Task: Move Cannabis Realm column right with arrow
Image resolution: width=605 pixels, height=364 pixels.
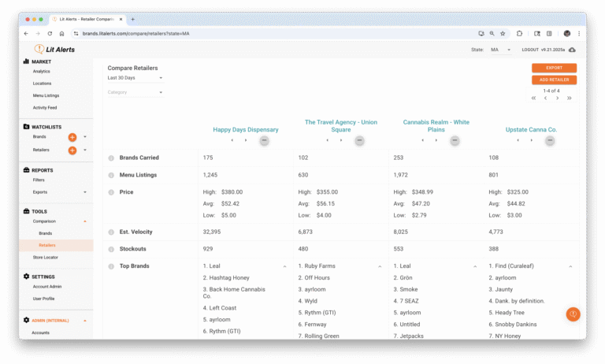Action: click(436, 140)
